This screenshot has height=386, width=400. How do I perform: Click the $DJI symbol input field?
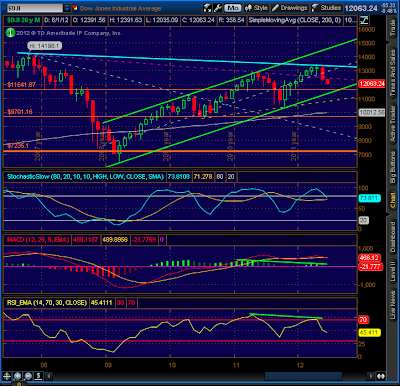tap(35, 8)
